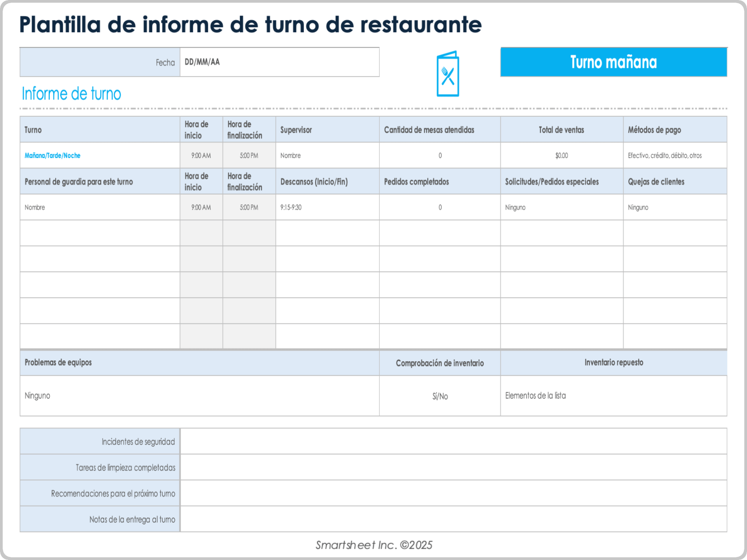747x560 pixels.
Task: Select the Elementos de la lista cell
Action: point(614,396)
